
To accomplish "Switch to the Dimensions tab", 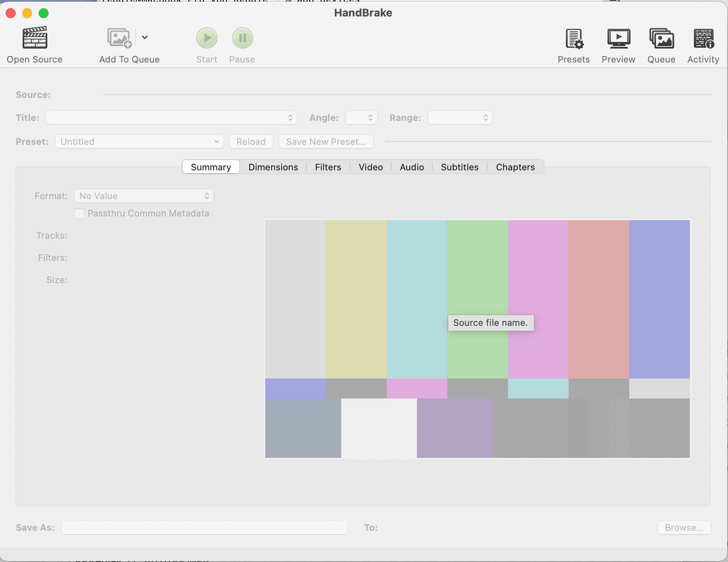I will tap(273, 167).
